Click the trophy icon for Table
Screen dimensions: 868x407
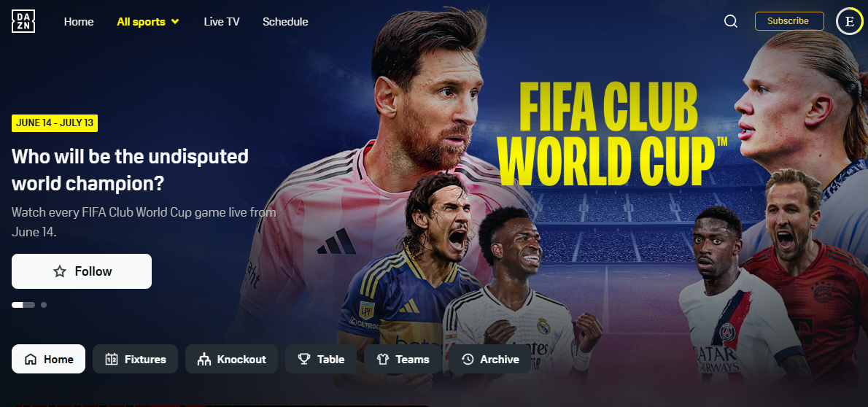[x=304, y=360]
